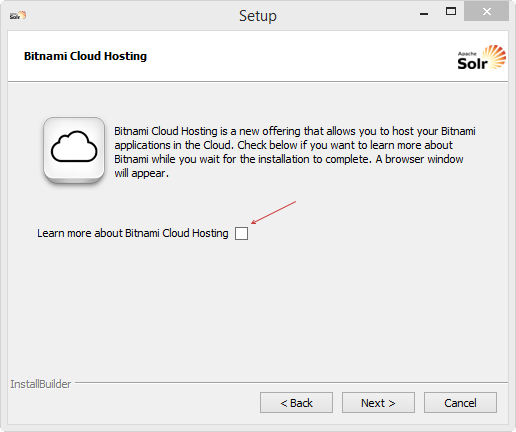
Task: Go to the previous step with Back
Action: tap(296, 403)
